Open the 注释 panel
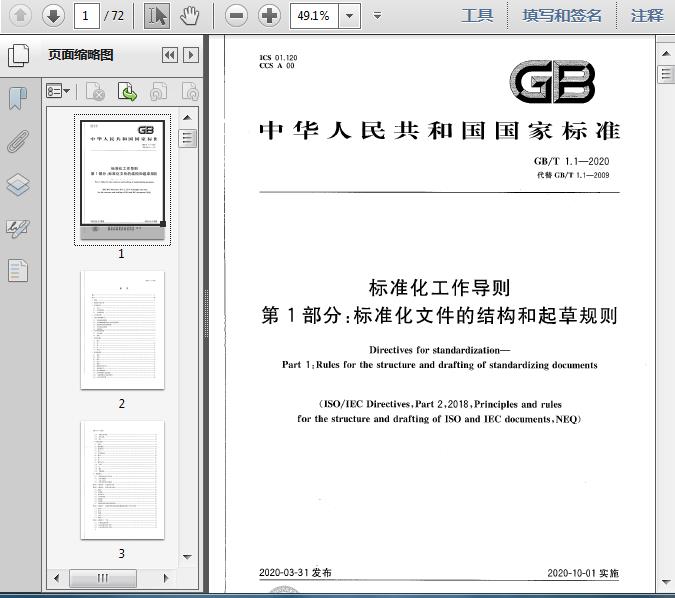675x598 pixels. (x=647, y=15)
